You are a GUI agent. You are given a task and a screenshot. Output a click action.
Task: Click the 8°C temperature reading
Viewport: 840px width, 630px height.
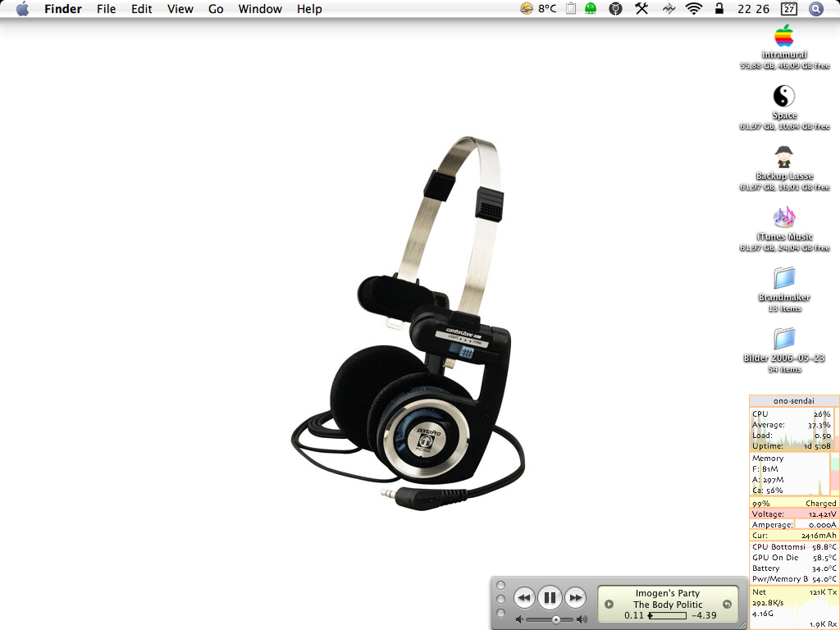[x=547, y=8]
